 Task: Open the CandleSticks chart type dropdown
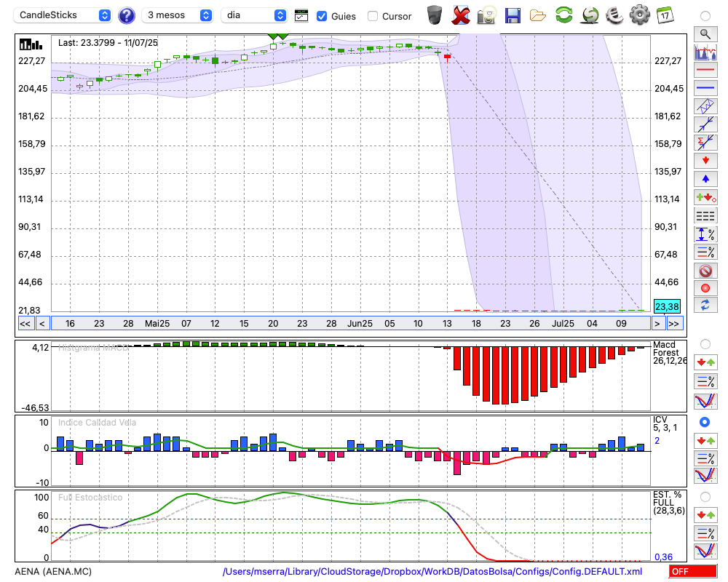(63, 15)
